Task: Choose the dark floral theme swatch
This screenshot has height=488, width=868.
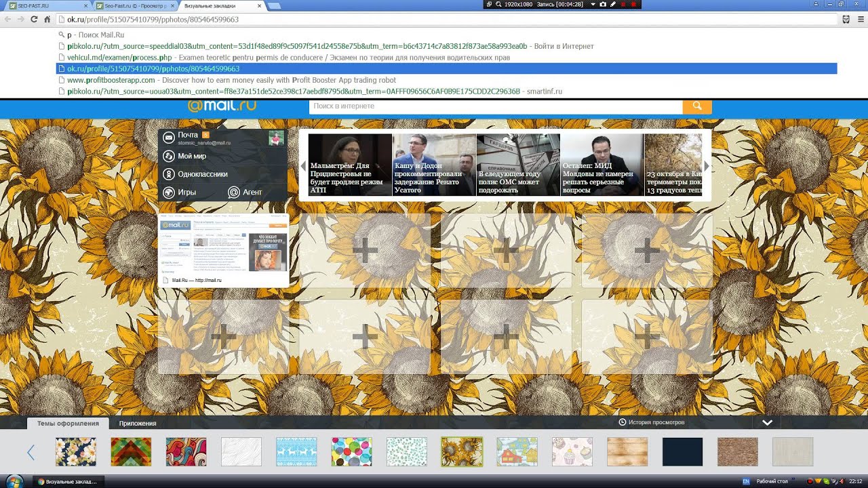Action: tap(76, 451)
